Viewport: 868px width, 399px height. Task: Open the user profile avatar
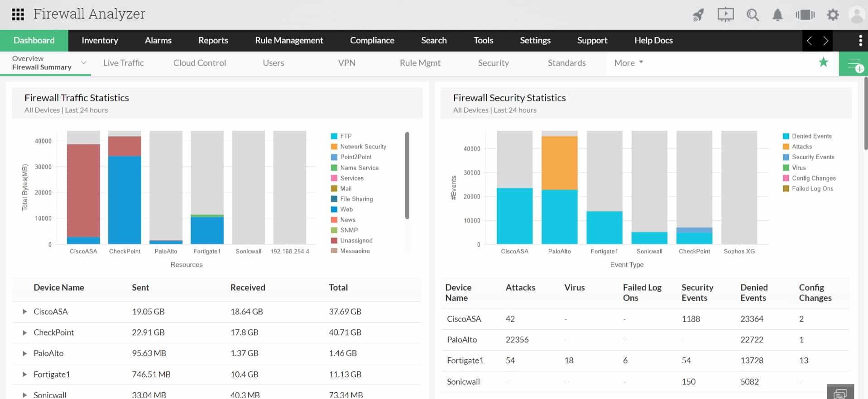857,15
